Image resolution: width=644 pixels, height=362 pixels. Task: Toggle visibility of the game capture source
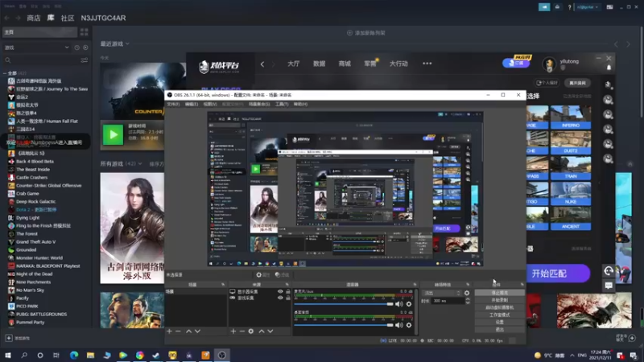(280, 298)
